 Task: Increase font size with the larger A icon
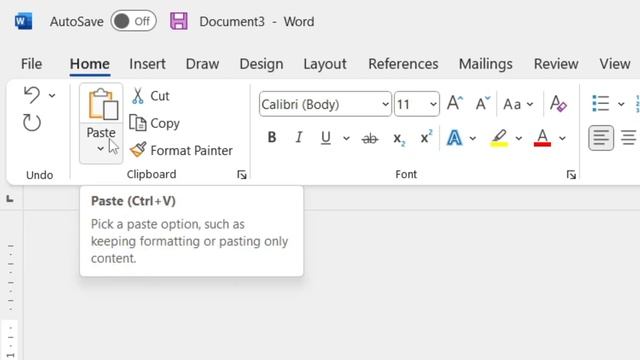point(455,104)
